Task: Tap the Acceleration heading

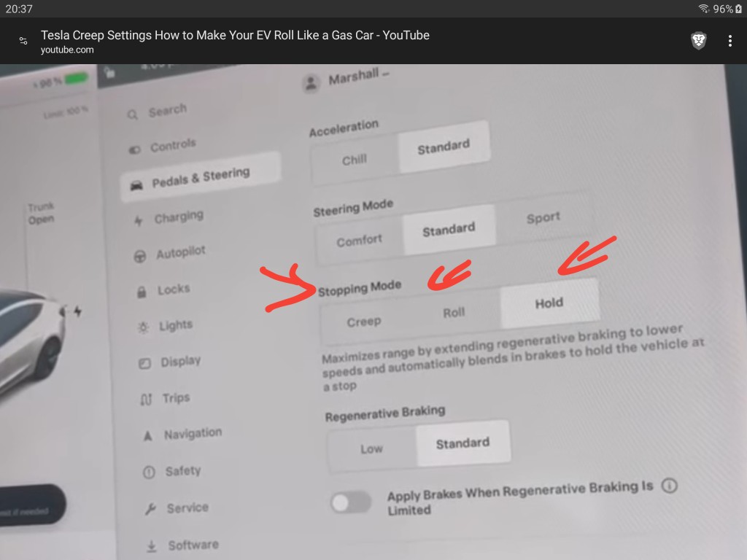Action: coord(344,128)
